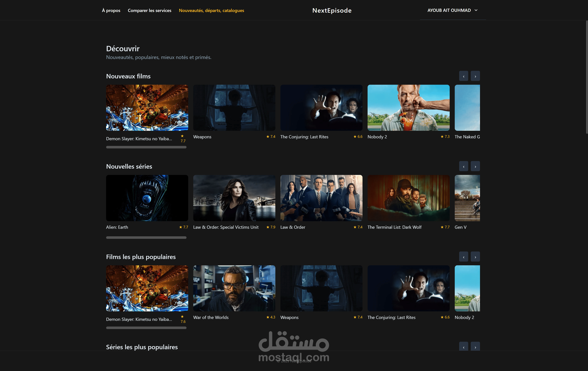588x371 pixels.
Task: Click the 7.9 rating of Law & Order SVU
Action: pyautogui.click(x=271, y=227)
